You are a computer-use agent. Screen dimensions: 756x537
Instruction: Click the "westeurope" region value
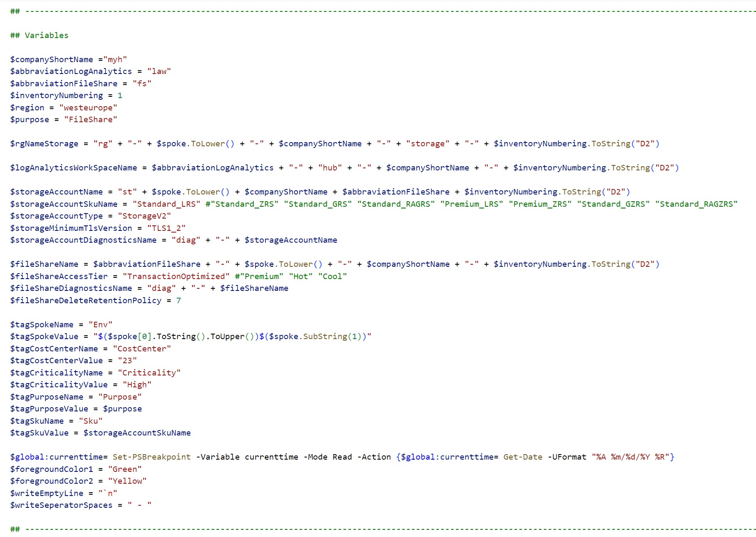click(88, 108)
